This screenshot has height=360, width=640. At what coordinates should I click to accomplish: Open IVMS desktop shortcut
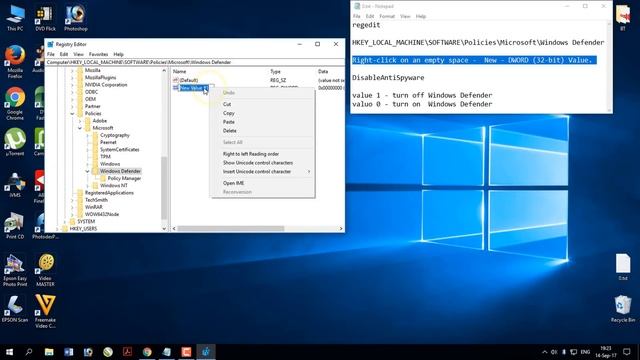[x=15, y=184]
